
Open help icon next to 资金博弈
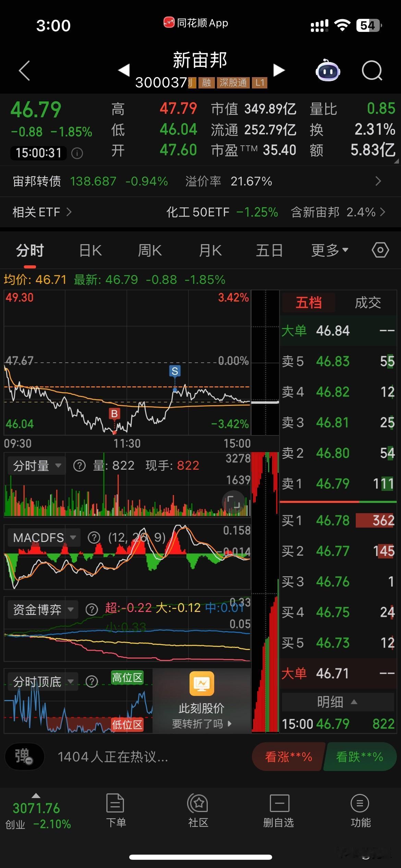(92, 610)
